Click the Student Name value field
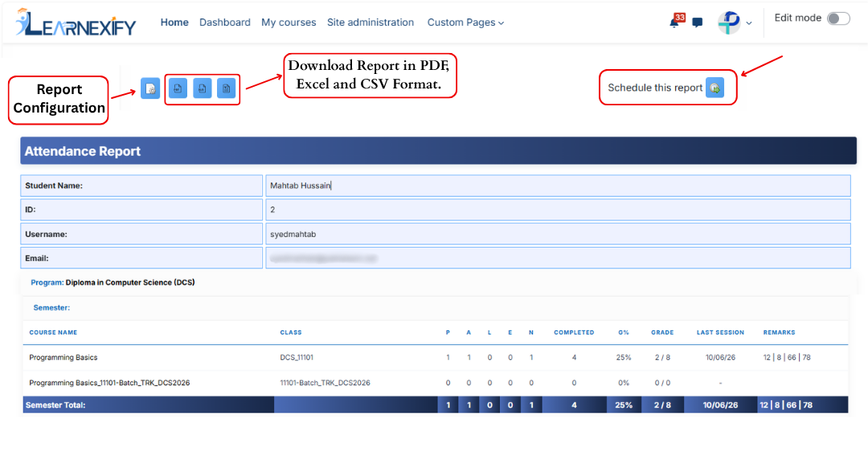Image resolution: width=868 pixels, height=455 pixels. [x=558, y=186]
